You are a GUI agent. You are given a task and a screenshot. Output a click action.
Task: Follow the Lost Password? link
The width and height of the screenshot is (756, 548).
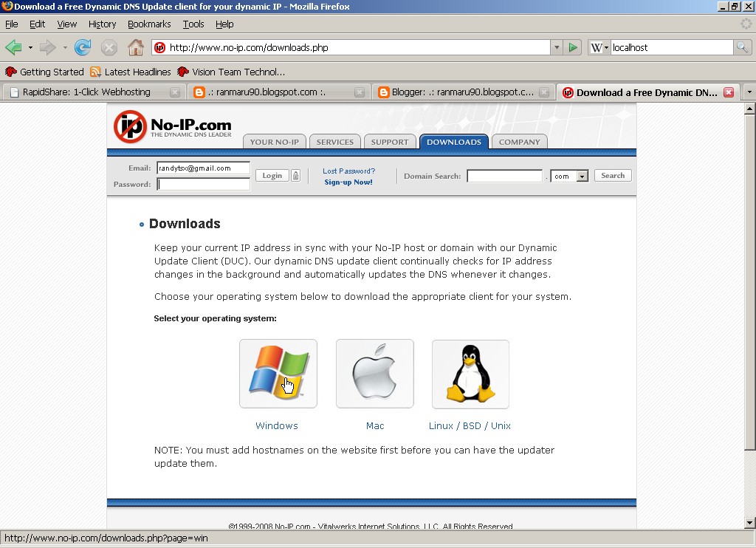tap(348, 171)
